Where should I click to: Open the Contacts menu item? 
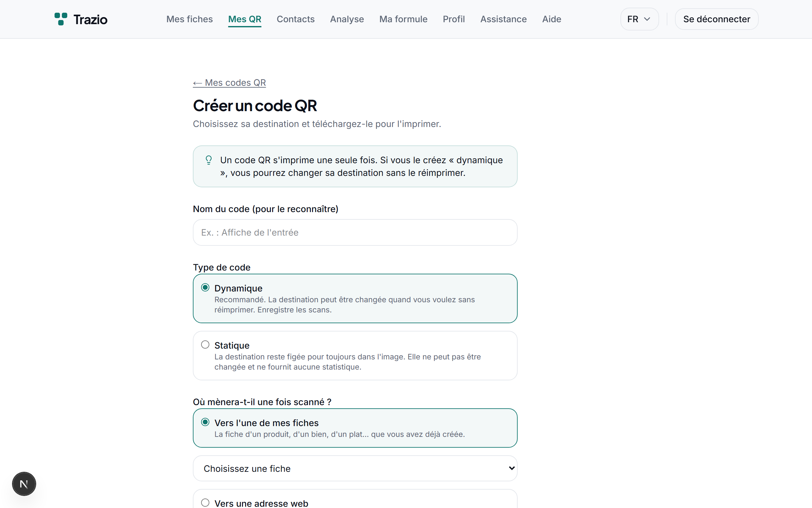point(296,19)
